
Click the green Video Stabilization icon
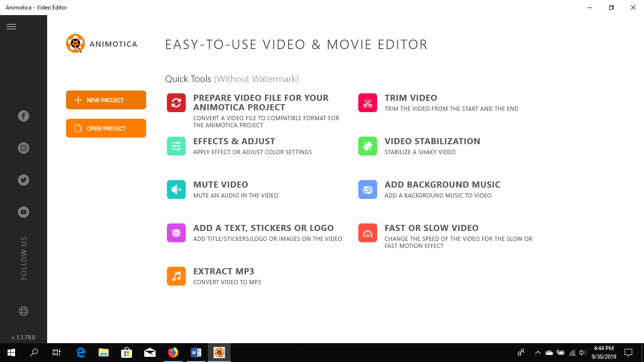[368, 146]
